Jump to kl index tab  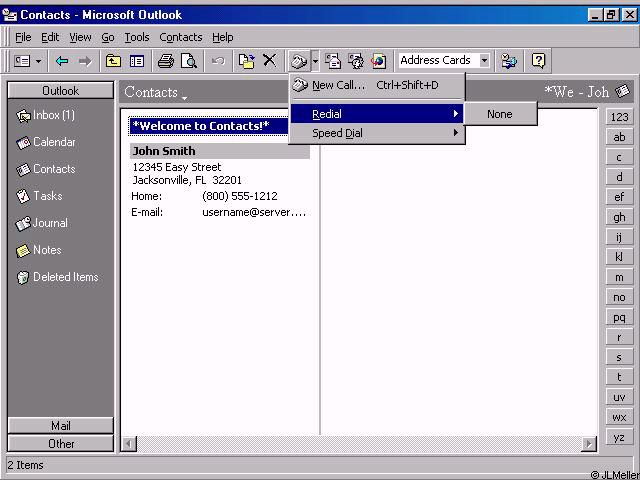tap(619, 257)
